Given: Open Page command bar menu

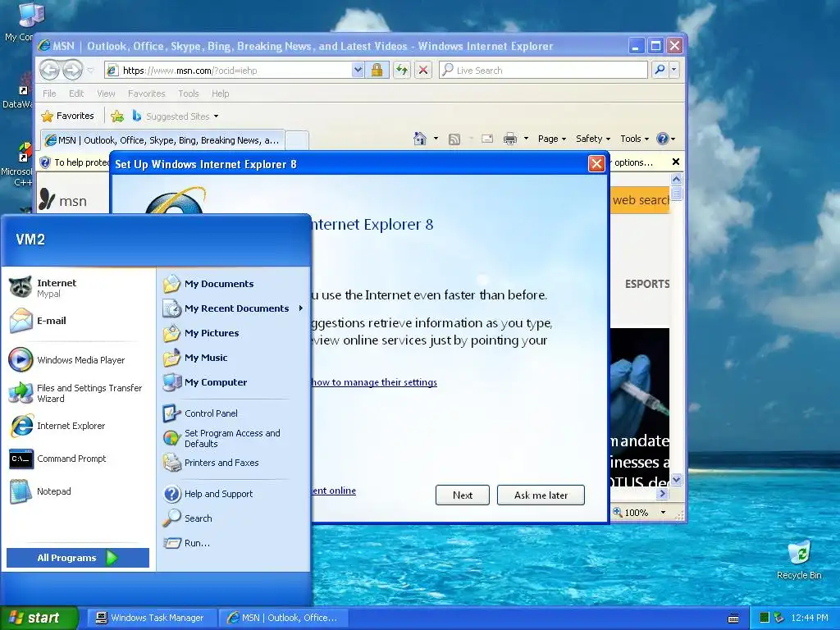Looking at the screenshot, I should coord(552,139).
